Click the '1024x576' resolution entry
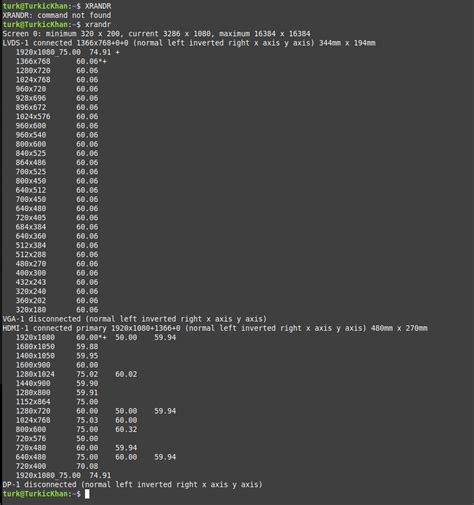This screenshot has width=474, height=505. point(33,117)
